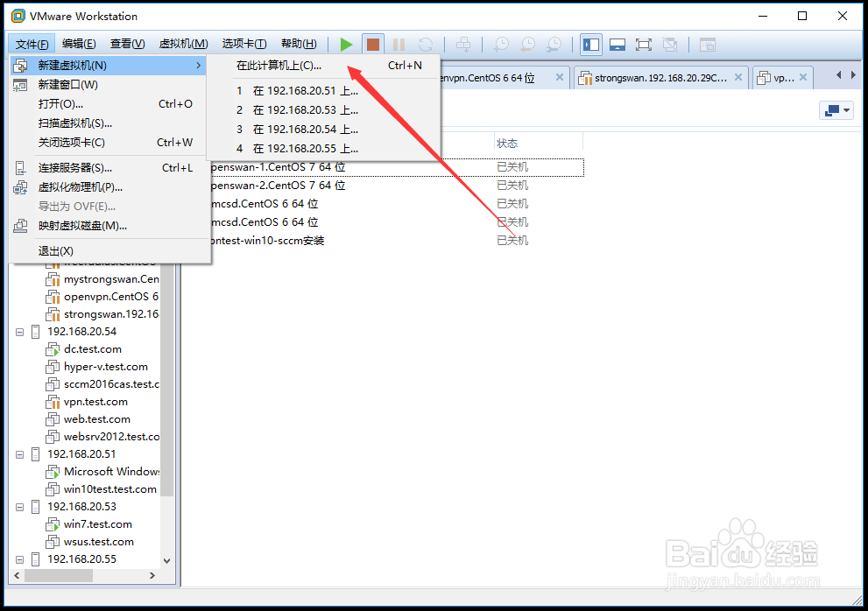
Task: Select submenu item 在 192.168.20.54 上...
Action: point(323,130)
